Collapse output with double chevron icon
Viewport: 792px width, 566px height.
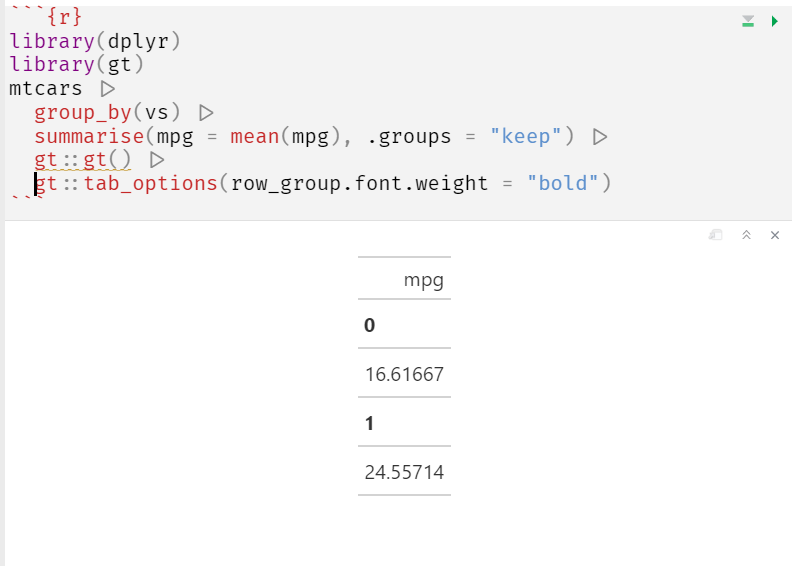747,235
